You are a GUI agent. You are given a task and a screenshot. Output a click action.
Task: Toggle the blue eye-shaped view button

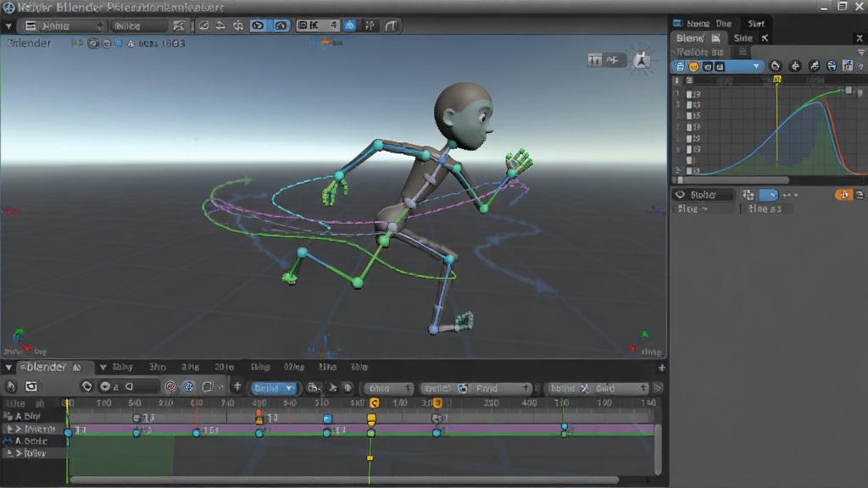click(x=258, y=26)
